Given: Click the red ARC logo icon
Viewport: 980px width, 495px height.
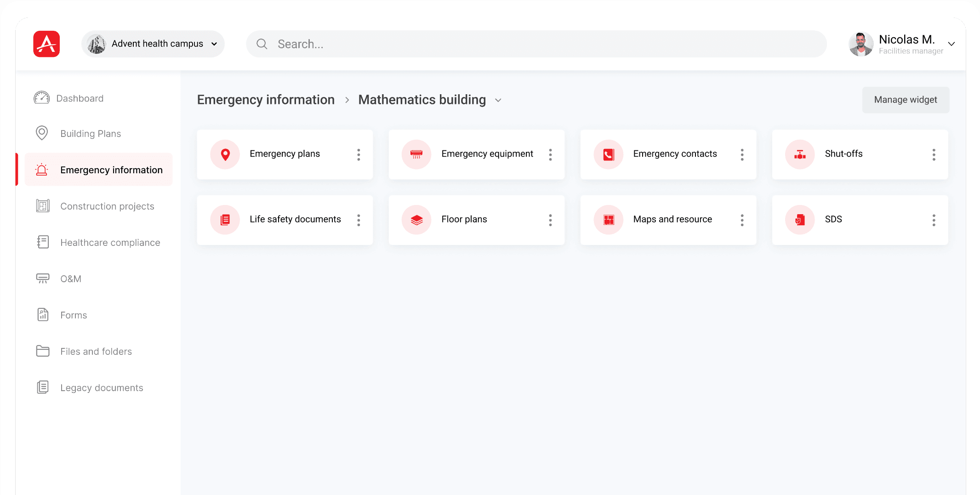Looking at the screenshot, I should [46, 44].
